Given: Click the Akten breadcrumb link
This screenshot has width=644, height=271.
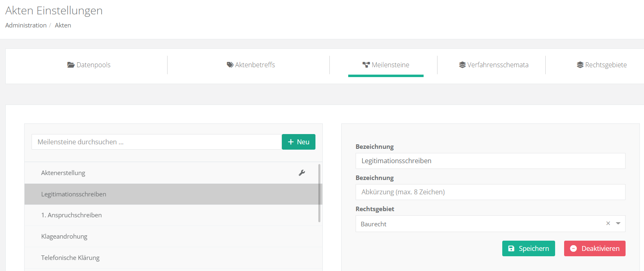Looking at the screenshot, I should click(x=63, y=25).
